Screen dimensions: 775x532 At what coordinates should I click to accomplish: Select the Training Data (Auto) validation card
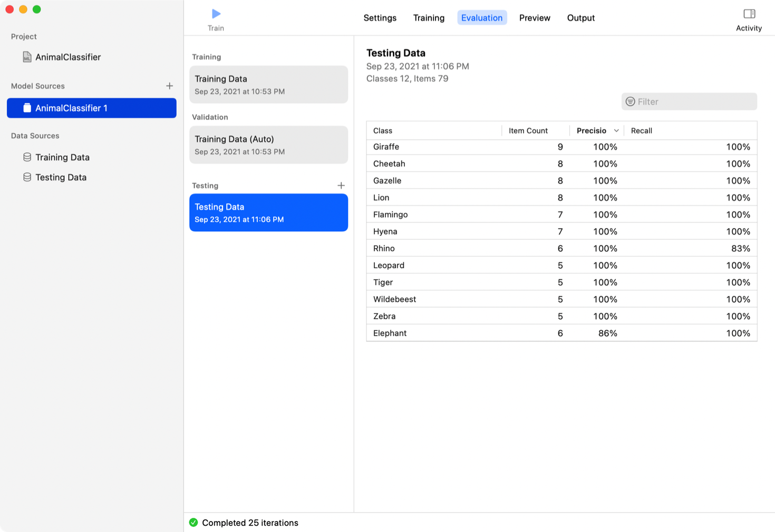point(268,145)
